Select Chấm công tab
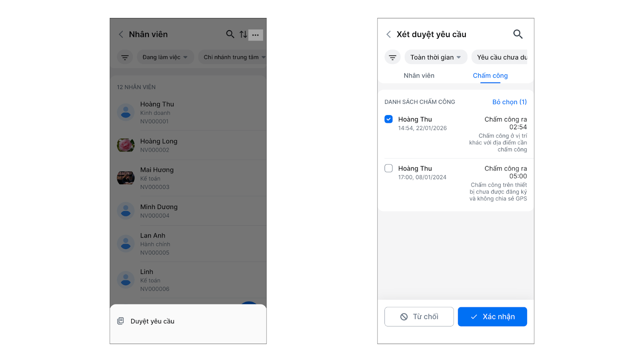 tap(490, 76)
